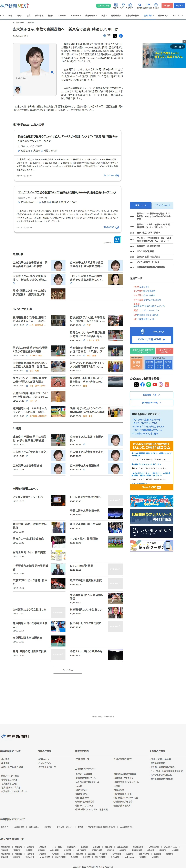Click 愛読者コース button
Image resolution: width=186 pixels, height=868 pixels.
coord(137,364)
